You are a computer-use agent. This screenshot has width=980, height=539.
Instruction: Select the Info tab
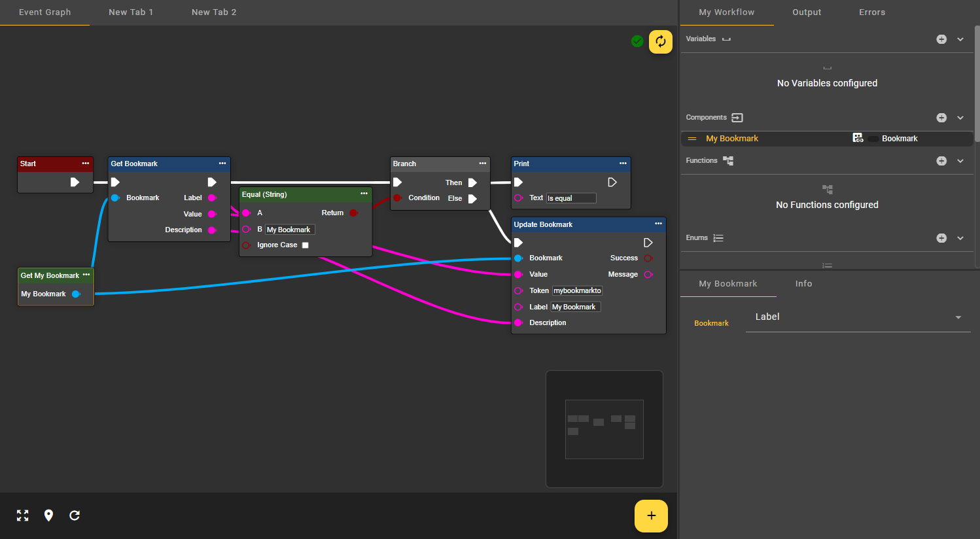pyautogui.click(x=803, y=284)
